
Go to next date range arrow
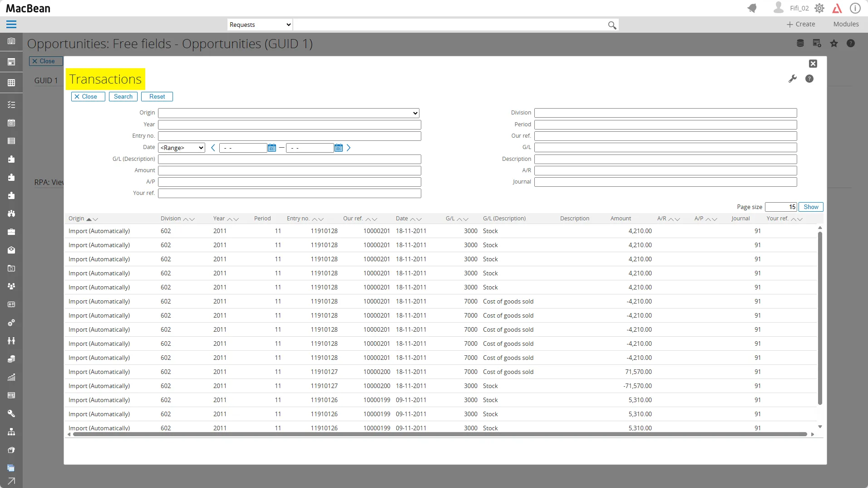point(348,148)
